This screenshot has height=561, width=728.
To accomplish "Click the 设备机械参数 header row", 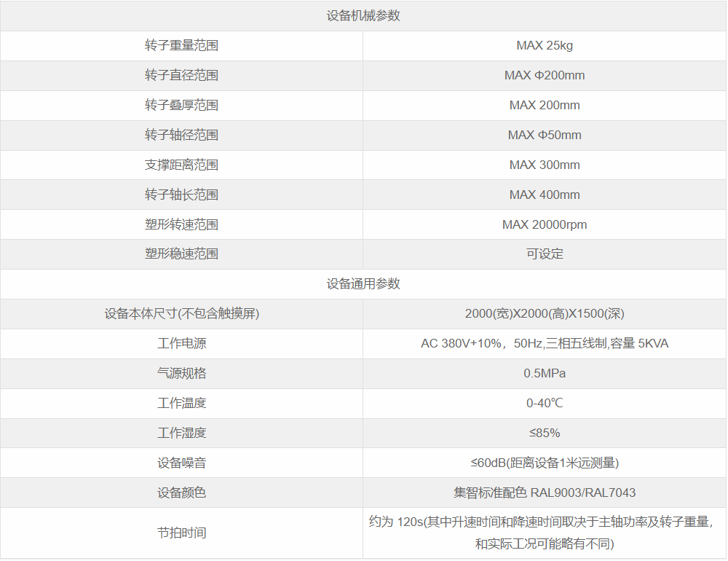I will [364, 15].
